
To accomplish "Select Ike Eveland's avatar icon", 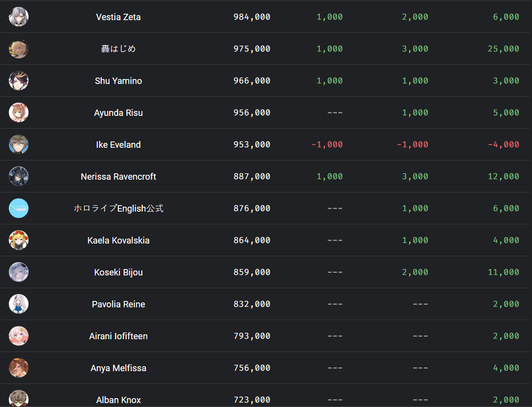I will click(19, 144).
